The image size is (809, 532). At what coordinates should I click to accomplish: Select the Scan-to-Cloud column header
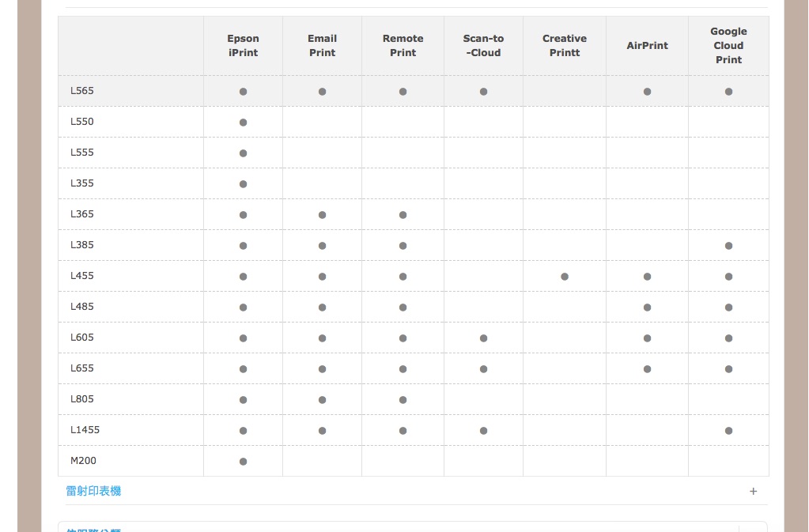[x=483, y=45]
